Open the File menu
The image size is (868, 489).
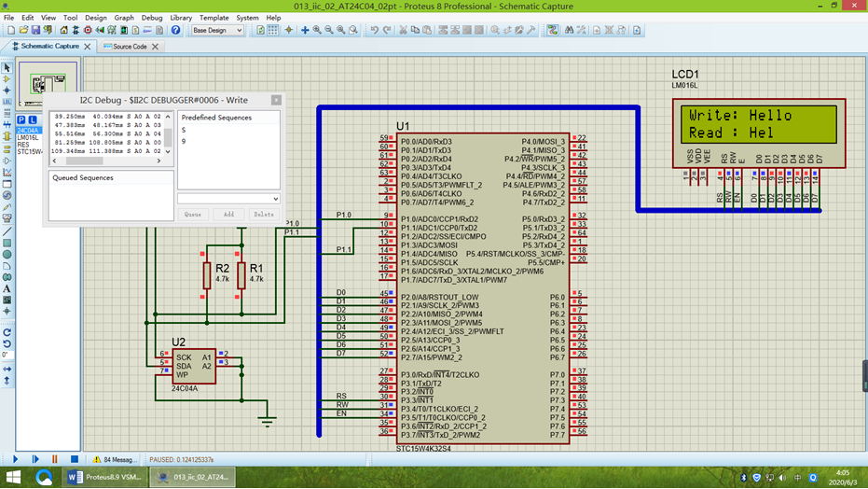click(x=9, y=18)
